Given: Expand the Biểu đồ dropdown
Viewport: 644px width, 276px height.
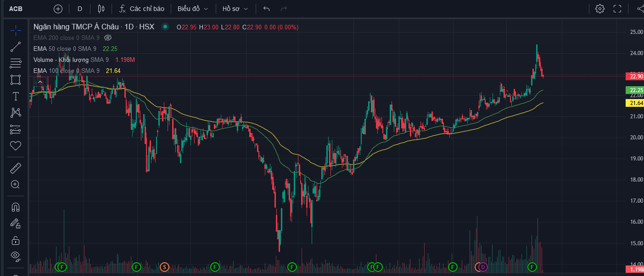Looking at the screenshot, I should point(193,9).
